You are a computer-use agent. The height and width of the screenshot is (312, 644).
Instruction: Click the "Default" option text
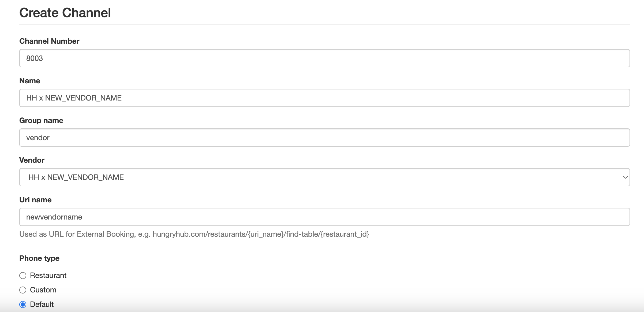tap(42, 304)
